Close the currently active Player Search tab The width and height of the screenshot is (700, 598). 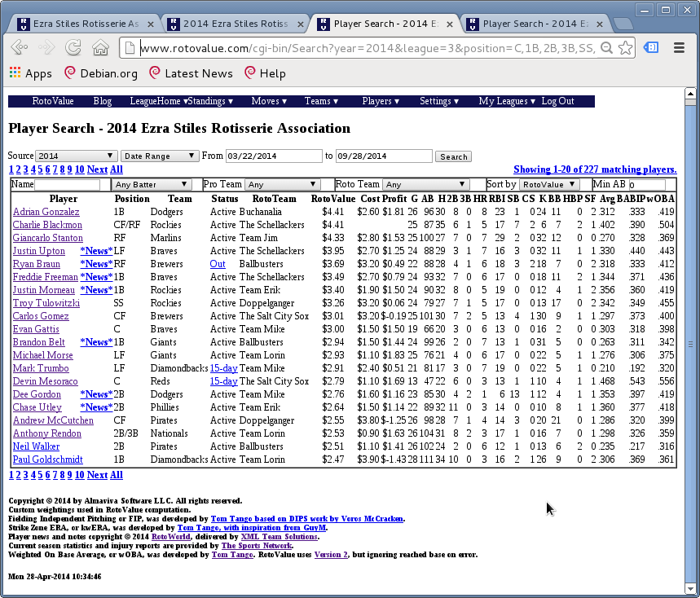(x=450, y=24)
